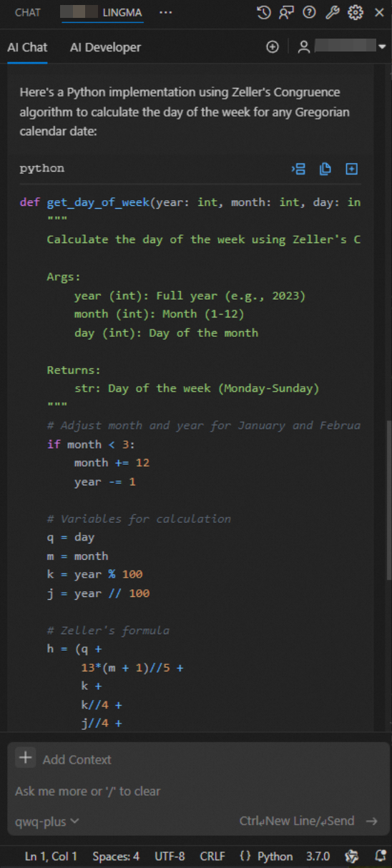Start a new chat with plus circle icon
The image size is (392, 868).
click(272, 47)
